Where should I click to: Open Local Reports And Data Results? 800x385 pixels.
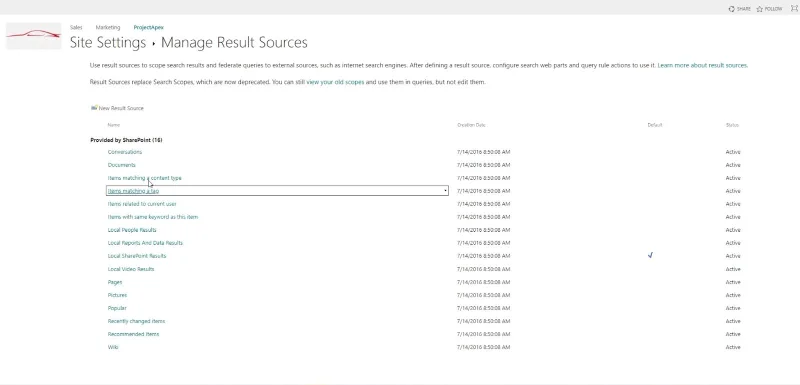tap(145, 243)
